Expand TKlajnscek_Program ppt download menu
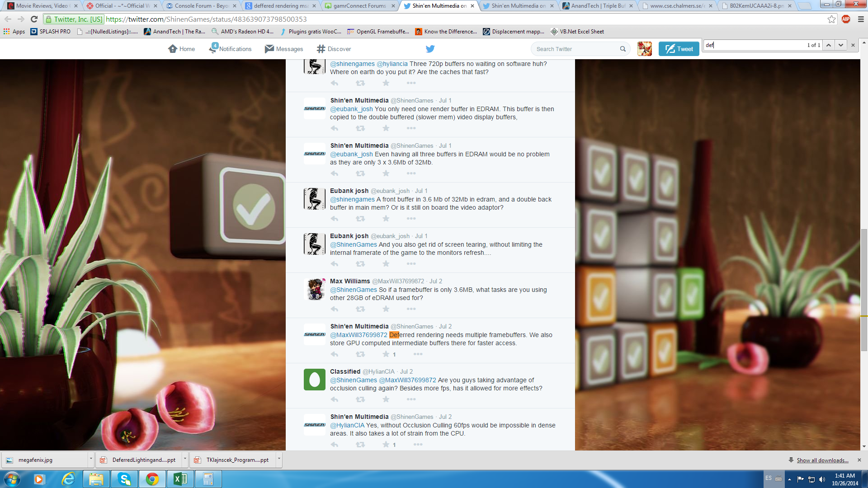 279,459
